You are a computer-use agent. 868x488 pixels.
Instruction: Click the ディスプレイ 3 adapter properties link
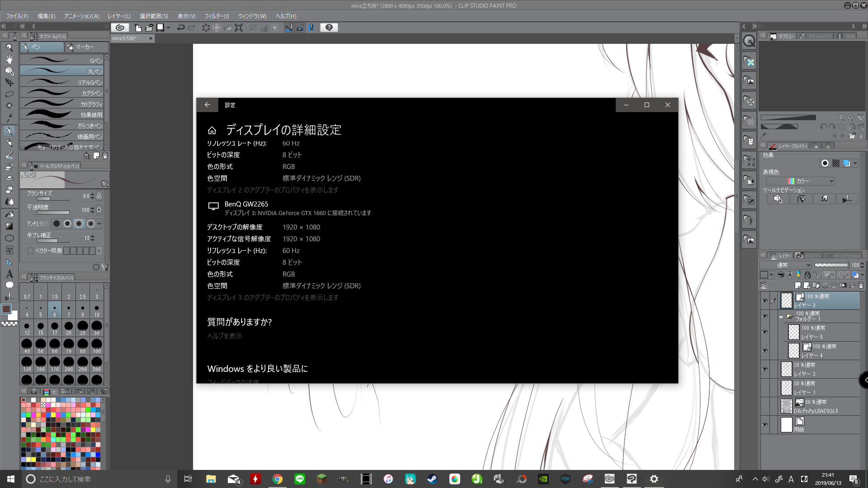[x=273, y=298]
